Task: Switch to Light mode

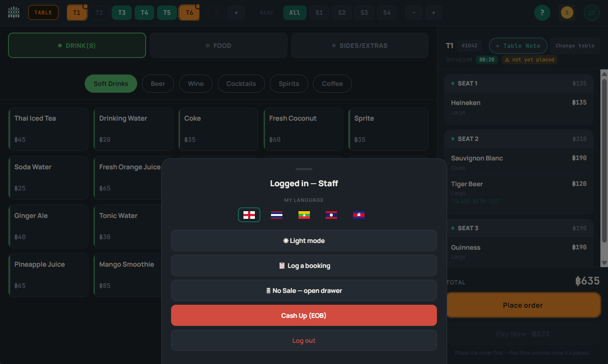Action: click(304, 240)
